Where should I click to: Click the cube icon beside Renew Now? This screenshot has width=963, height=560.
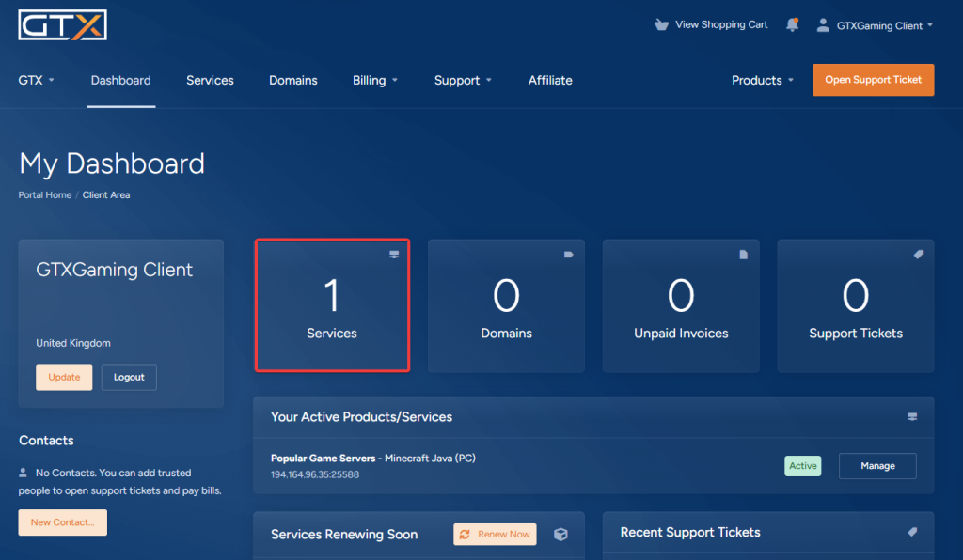(x=560, y=535)
